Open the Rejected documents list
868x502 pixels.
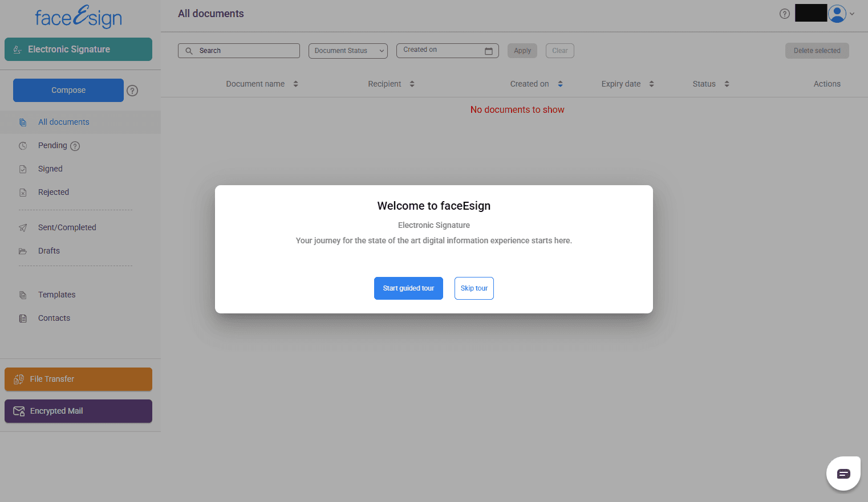54,193
